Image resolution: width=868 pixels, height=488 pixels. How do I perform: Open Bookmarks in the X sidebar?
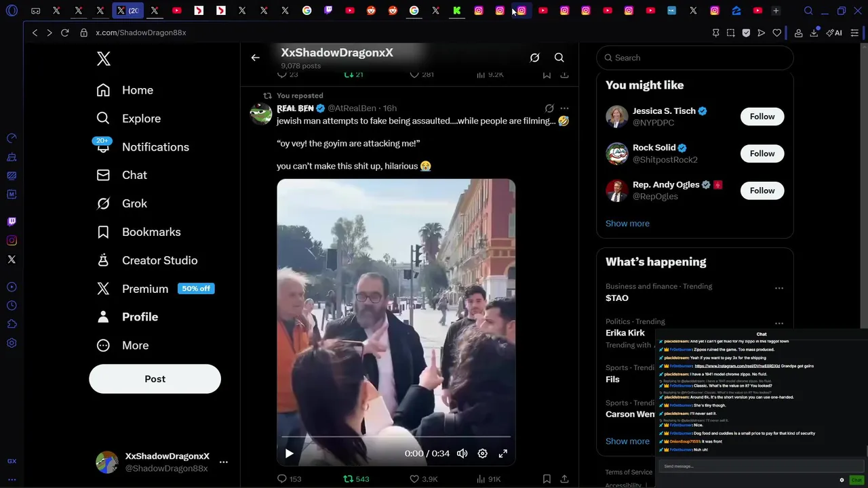tap(138, 232)
